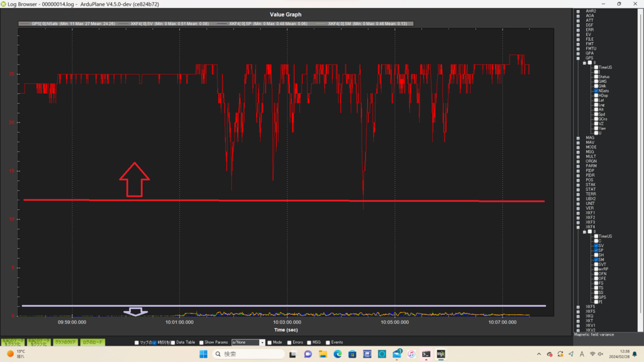Launch Microsoft Edge from the taskbar

pyautogui.click(x=338, y=354)
